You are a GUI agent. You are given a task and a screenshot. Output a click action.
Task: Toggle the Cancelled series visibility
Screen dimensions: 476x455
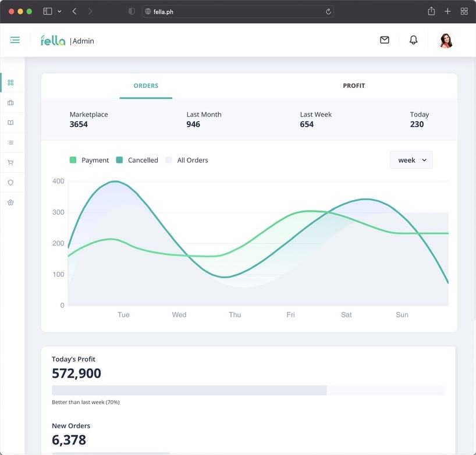pyautogui.click(x=137, y=160)
